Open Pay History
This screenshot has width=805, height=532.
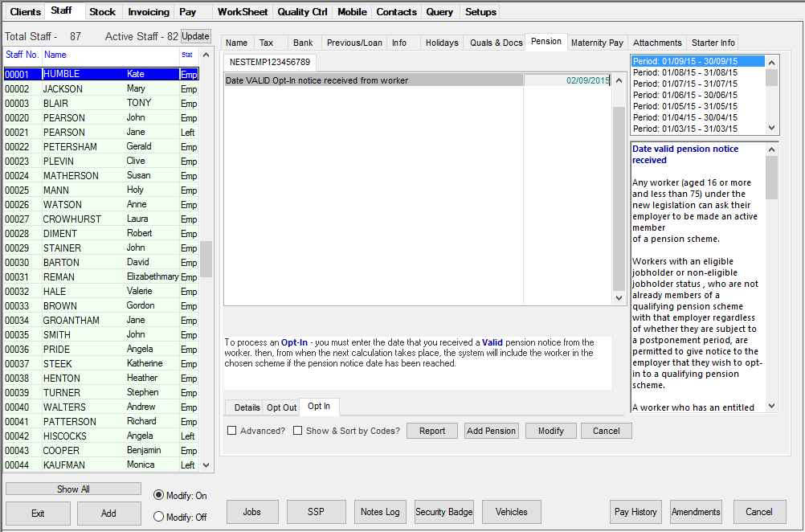[x=635, y=511]
